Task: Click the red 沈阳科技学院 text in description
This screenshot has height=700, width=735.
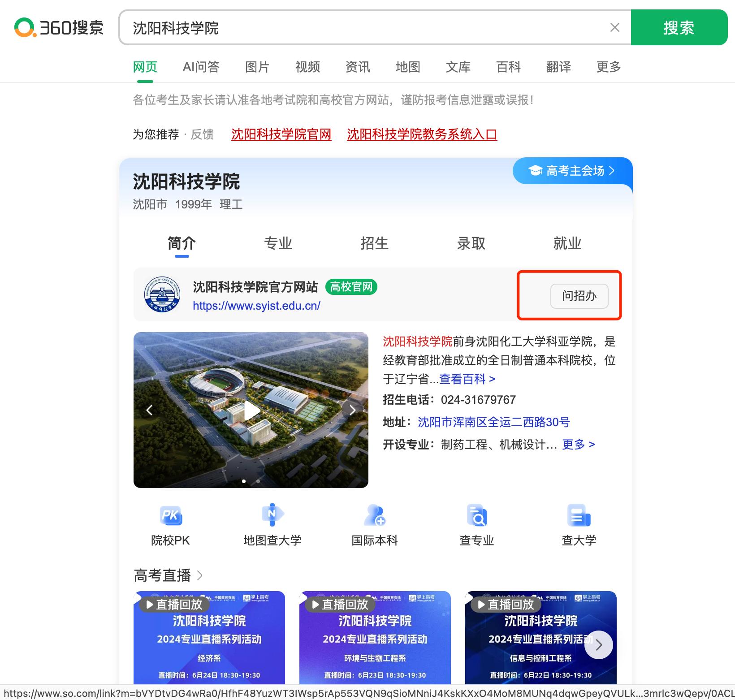Action: (x=418, y=342)
